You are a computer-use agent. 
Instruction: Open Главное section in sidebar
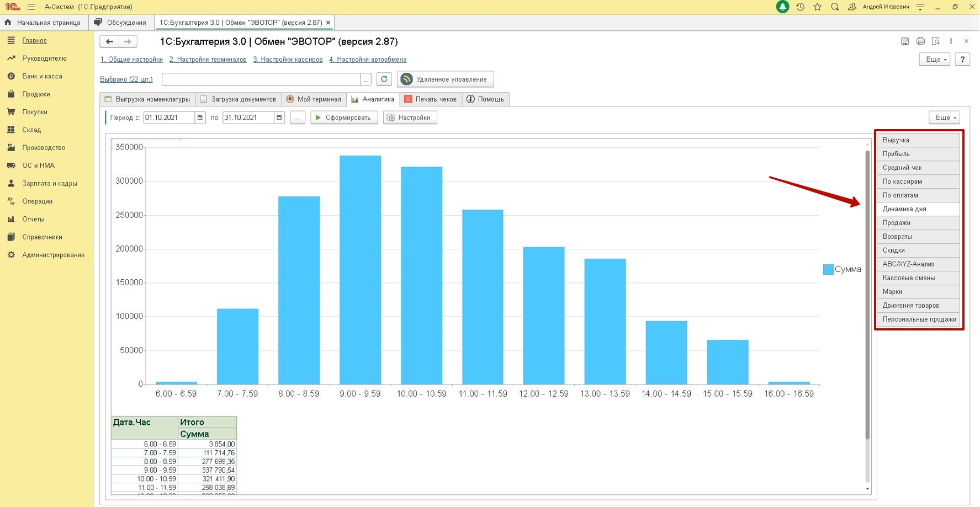(34, 41)
